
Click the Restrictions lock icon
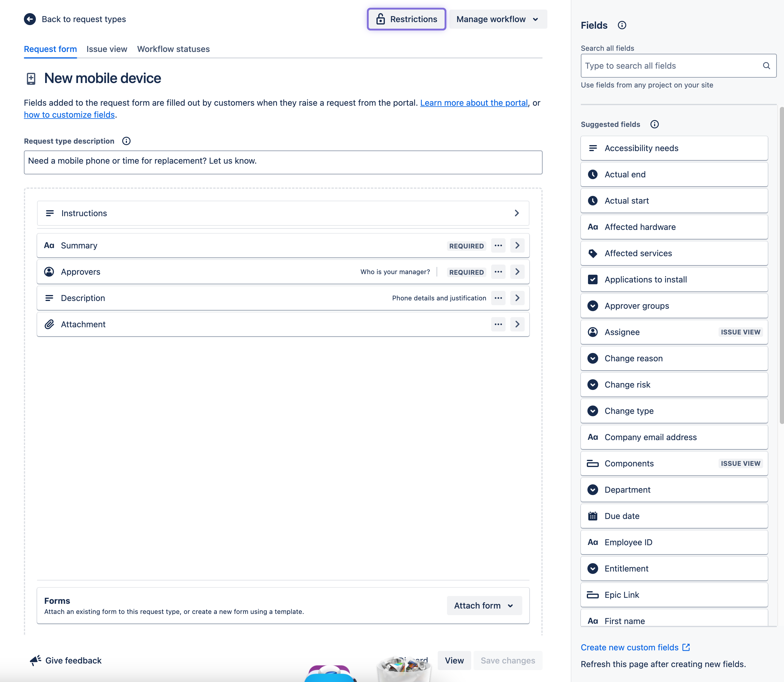(x=380, y=19)
